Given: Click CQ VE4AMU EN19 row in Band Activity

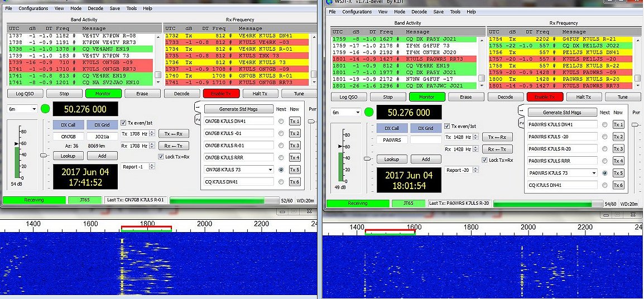Looking at the screenshot, I should (80, 49).
